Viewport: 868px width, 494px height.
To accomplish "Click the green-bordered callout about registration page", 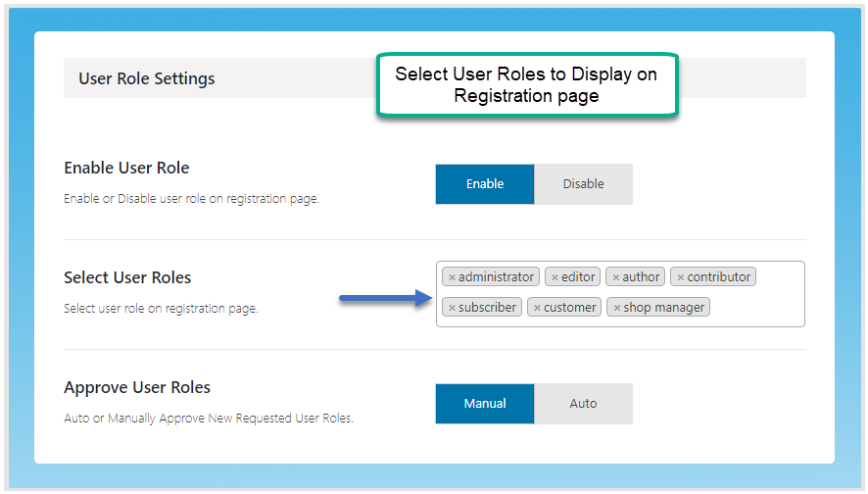I will point(526,85).
